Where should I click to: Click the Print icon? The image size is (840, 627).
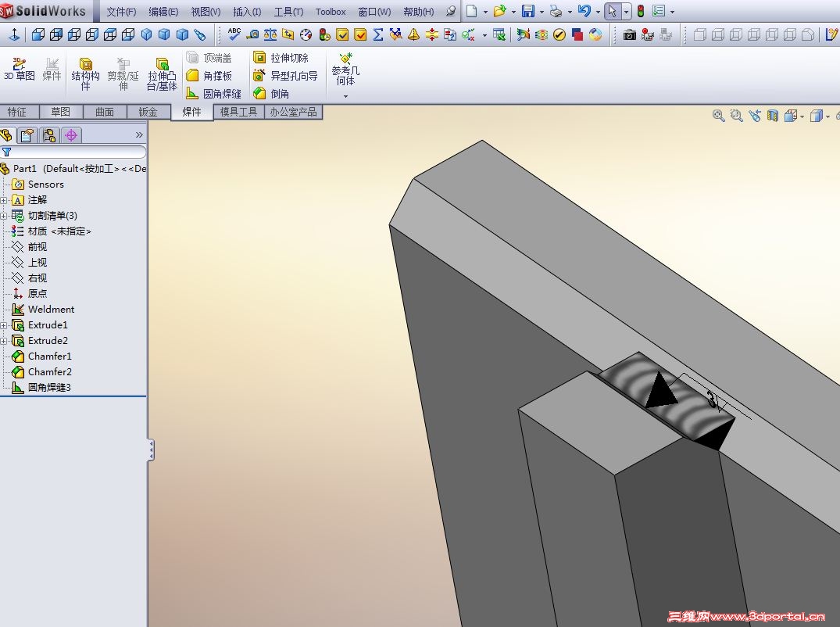556,11
